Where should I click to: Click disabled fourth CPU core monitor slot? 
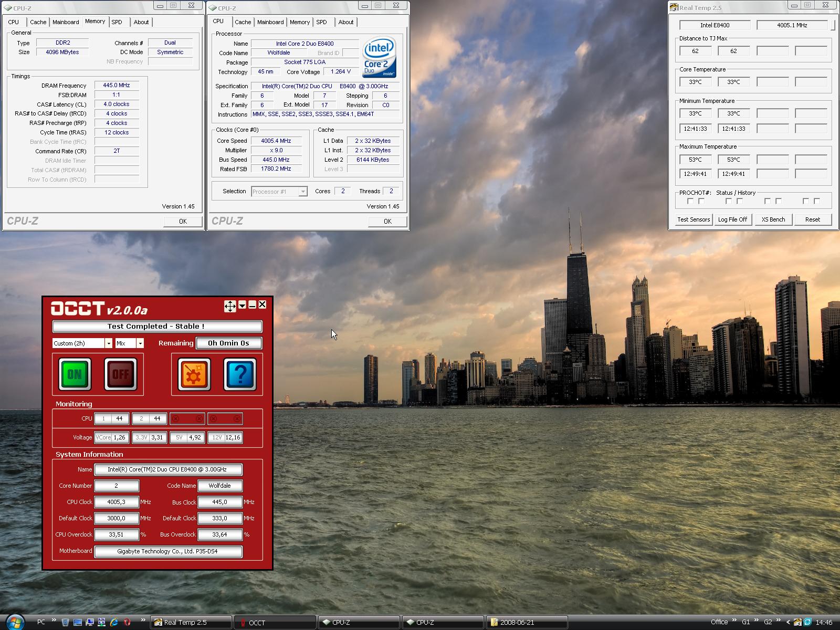[225, 418]
